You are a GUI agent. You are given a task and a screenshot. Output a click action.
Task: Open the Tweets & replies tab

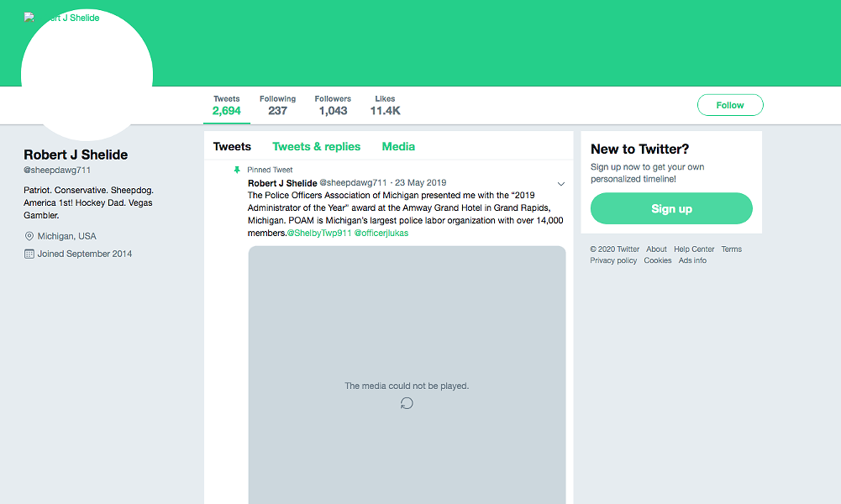(316, 146)
